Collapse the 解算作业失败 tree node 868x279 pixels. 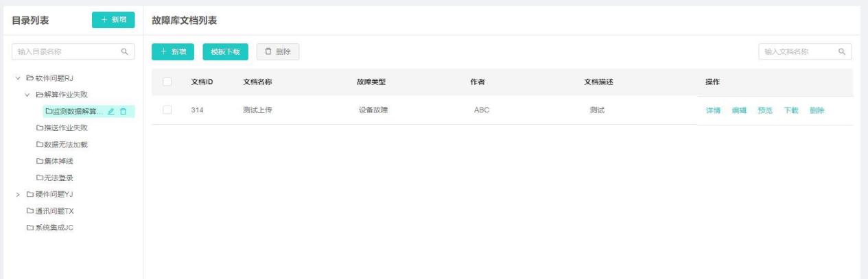point(27,95)
